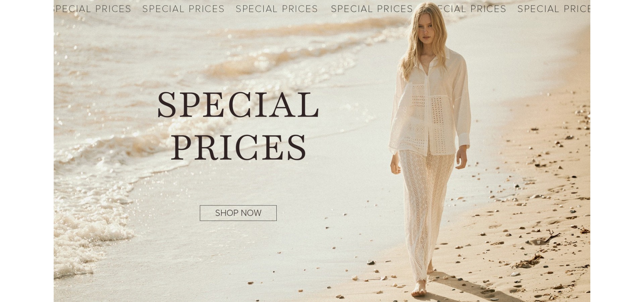Image resolution: width=644 pixels, height=302 pixels.
Task: Select the cut-off SPECIAL PRICE marquee text at right edge
Action: (554, 9)
